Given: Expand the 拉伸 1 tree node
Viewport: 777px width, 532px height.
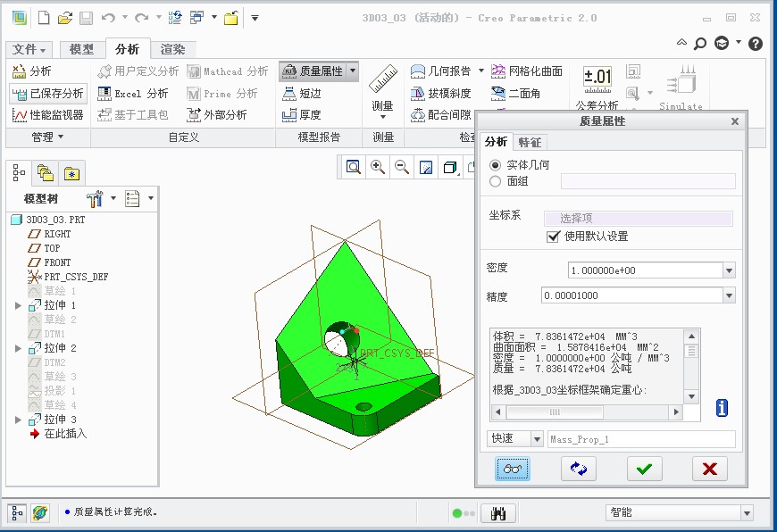Looking at the screenshot, I should point(18,305).
